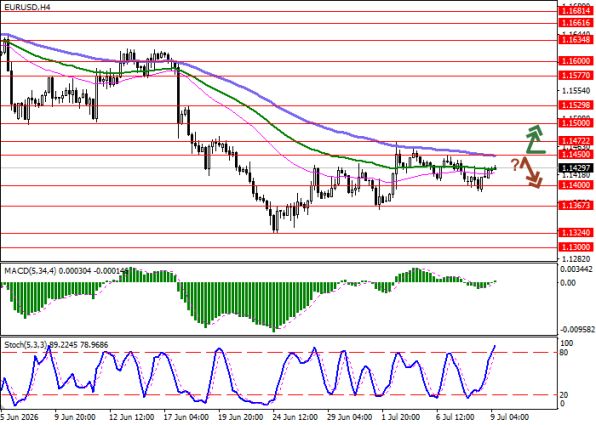Select the 24 Jun 12:00 time label
596x425 pixels.
tap(296, 417)
